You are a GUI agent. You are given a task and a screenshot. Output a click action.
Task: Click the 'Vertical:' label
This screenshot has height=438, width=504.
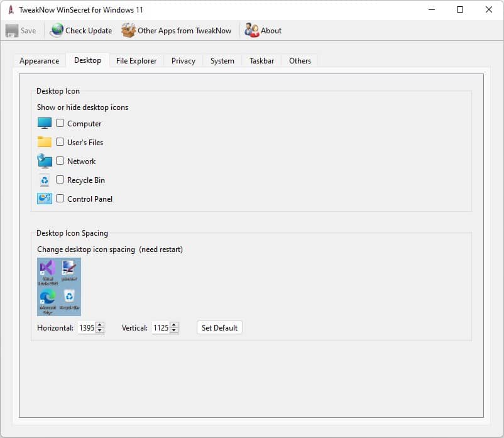coord(134,328)
